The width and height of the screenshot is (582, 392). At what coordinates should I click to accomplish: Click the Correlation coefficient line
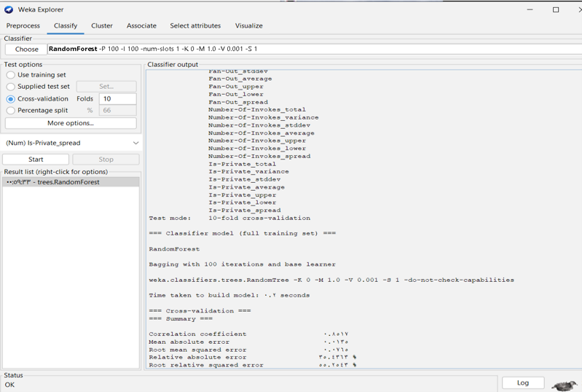click(x=248, y=334)
